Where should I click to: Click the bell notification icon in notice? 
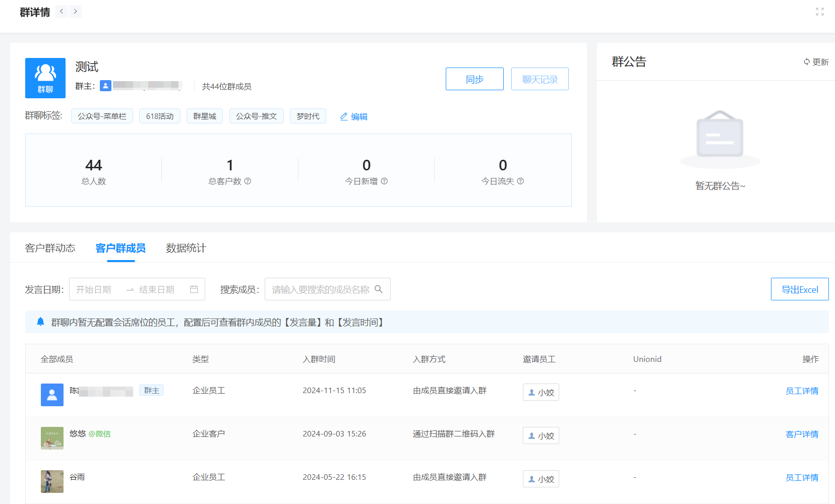(41, 322)
